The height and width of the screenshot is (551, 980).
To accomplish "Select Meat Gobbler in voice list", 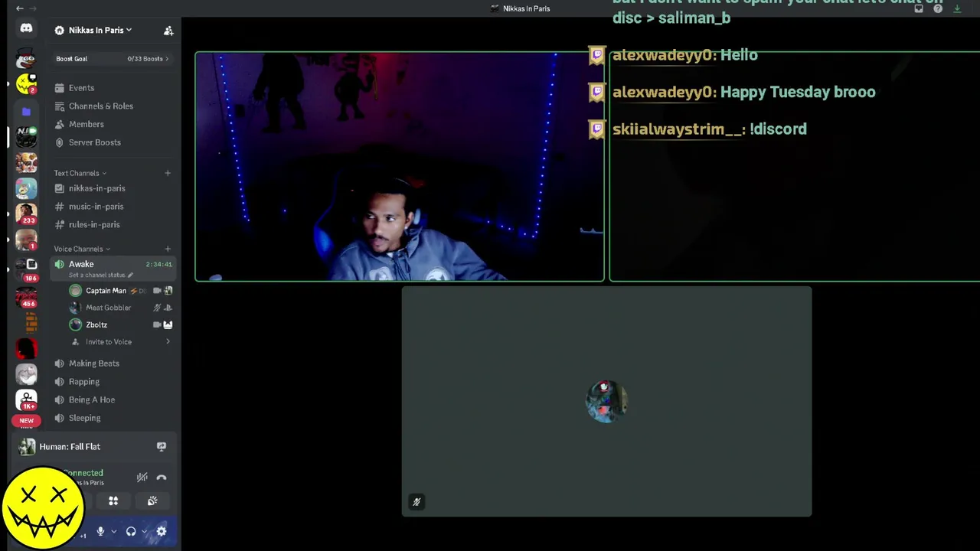I will click(x=121, y=308).
